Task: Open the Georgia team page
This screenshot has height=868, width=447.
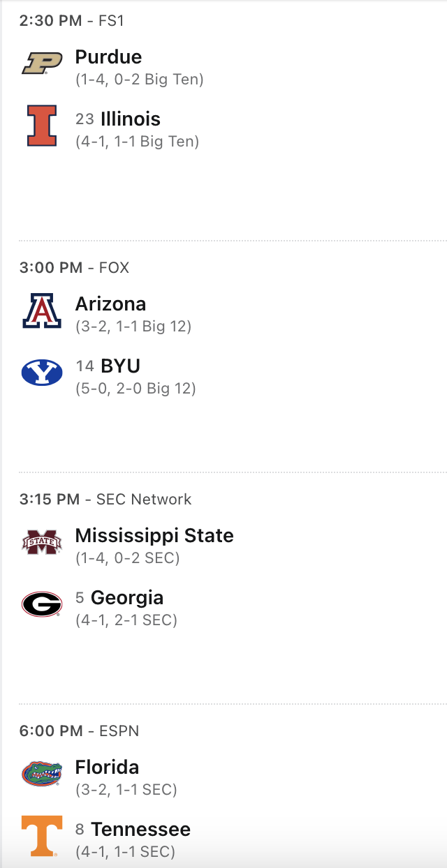Action: tap(127, 598)
